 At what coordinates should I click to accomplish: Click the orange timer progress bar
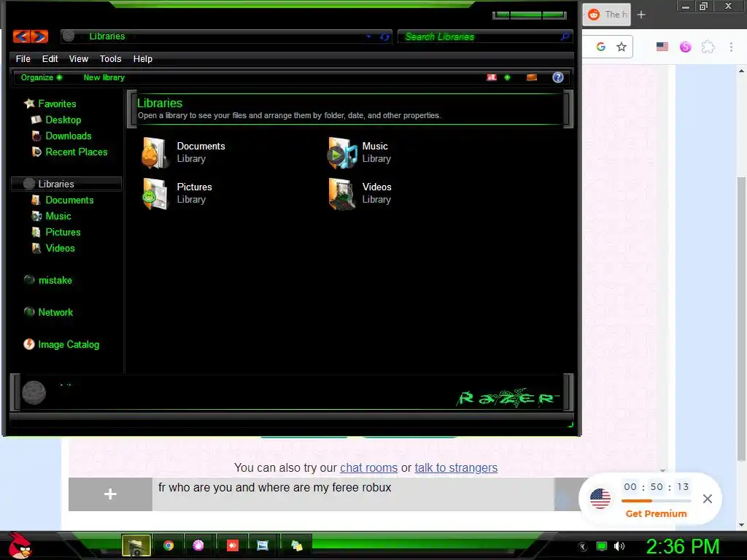pyautogui.click(x=656, y=501)
